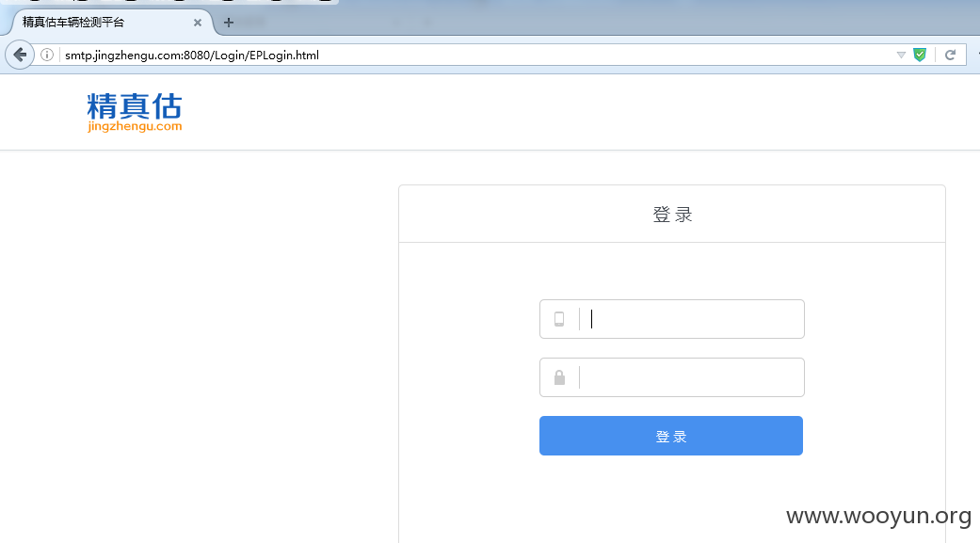Viewport: 980px width, 543px height.
Task: Click the URL text in the address bar
Action: click(x=192, y=55)
